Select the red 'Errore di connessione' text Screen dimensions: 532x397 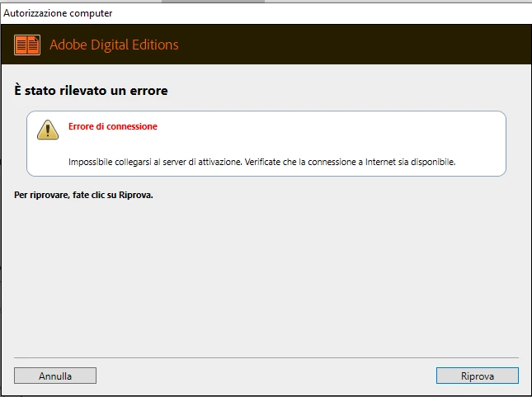click(113, 126)
